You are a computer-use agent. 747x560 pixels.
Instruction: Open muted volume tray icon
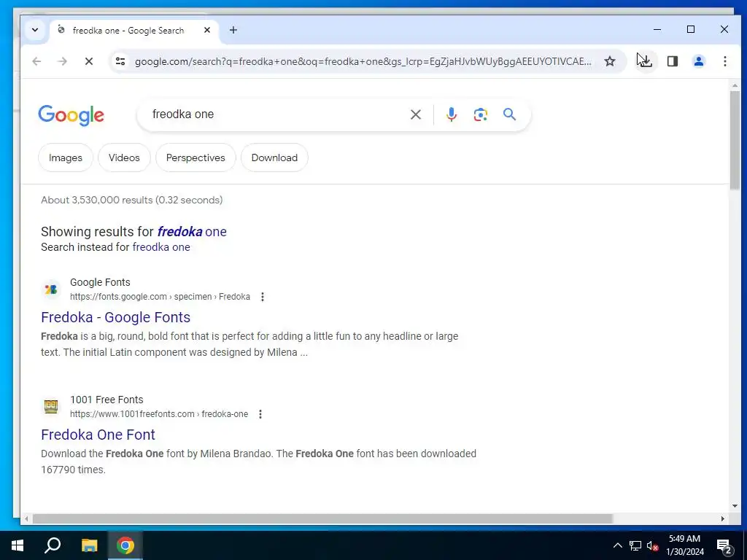652,545
